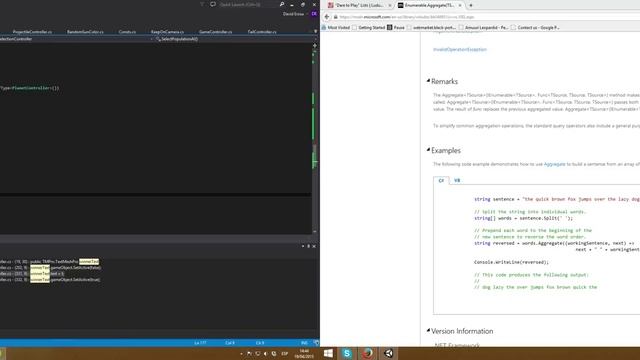Switch to the RandomSunColor.cs tab

[85, 32]
